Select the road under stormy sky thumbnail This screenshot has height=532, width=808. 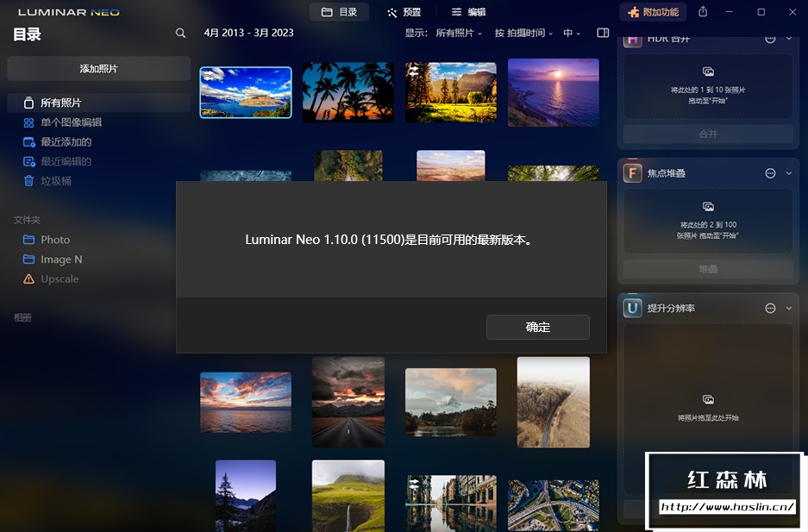[348, 402]
